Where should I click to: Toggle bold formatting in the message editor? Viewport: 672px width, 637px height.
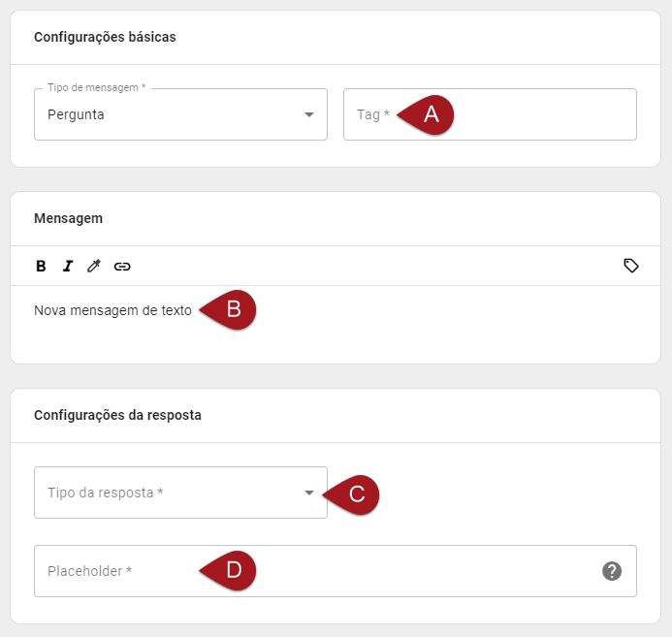pyautogui.click(x=41, y=266)
